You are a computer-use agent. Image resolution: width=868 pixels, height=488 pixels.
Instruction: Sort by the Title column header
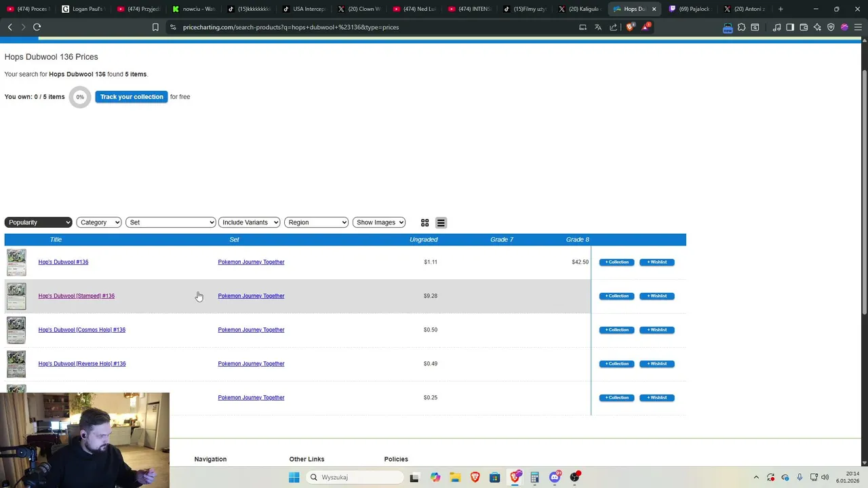[56, 239]
